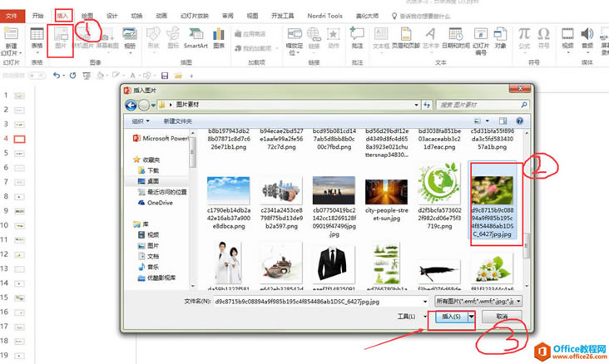Switch to the Developer (开发工具) tab

pos(282,16)
